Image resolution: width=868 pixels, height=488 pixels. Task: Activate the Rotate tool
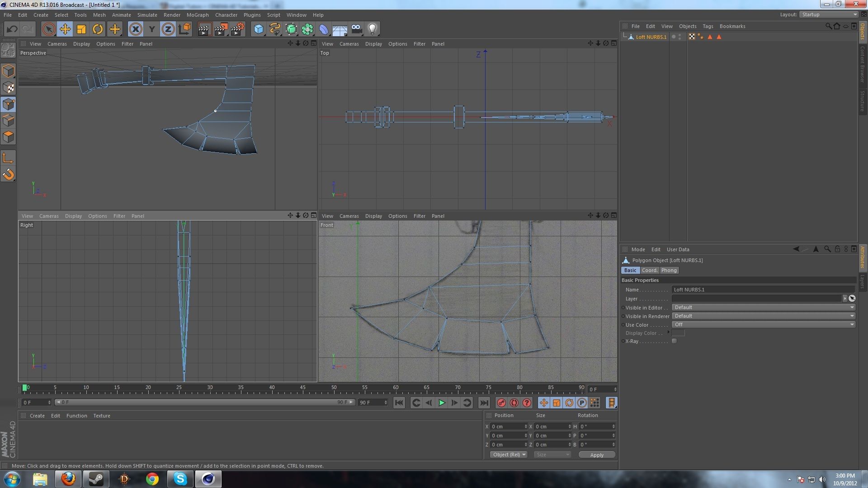[x=98, y=29]
